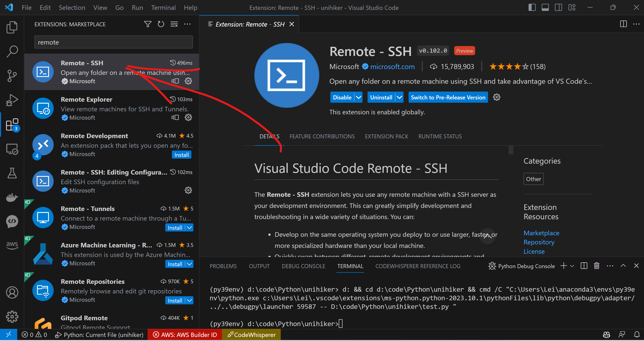Toggle Panel layout button in title bar

(x=545, y=8)
